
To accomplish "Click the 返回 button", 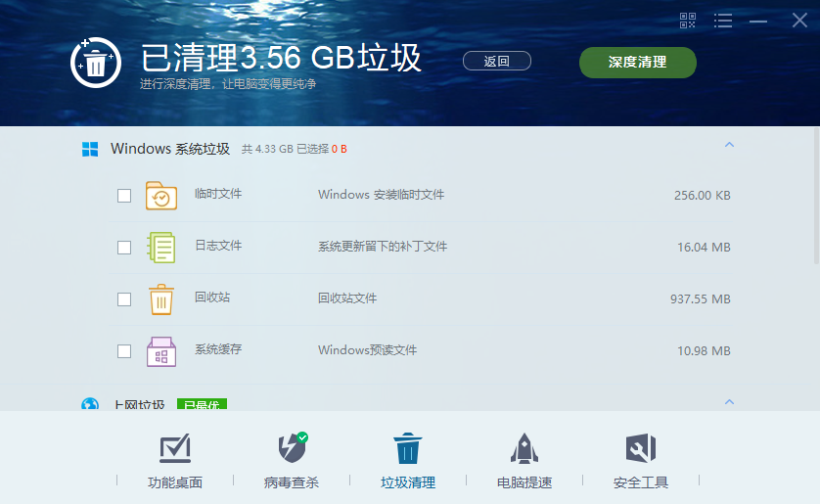I will click(x=497, y=62).
